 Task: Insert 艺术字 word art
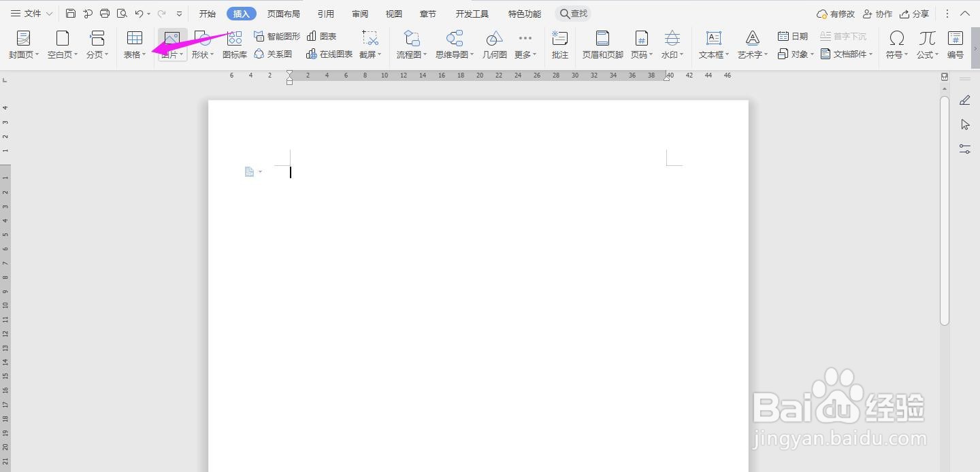tap(753, 45)
